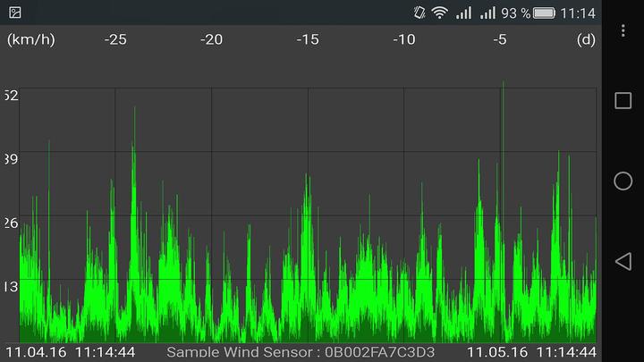The width and height of the screenshot is (644, 362).
Task: Select the -15 days axis marker
Action: [x=308, y=39]
